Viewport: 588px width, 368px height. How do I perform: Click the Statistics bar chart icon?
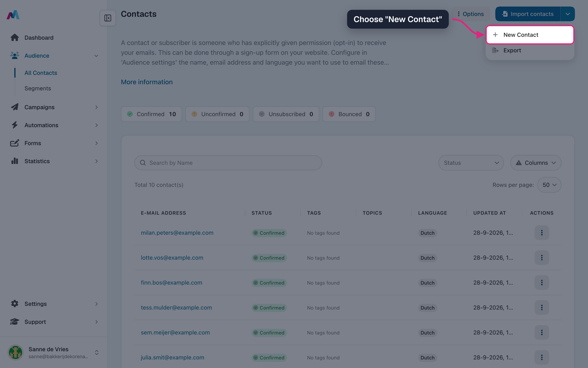[x=14, y=161]
